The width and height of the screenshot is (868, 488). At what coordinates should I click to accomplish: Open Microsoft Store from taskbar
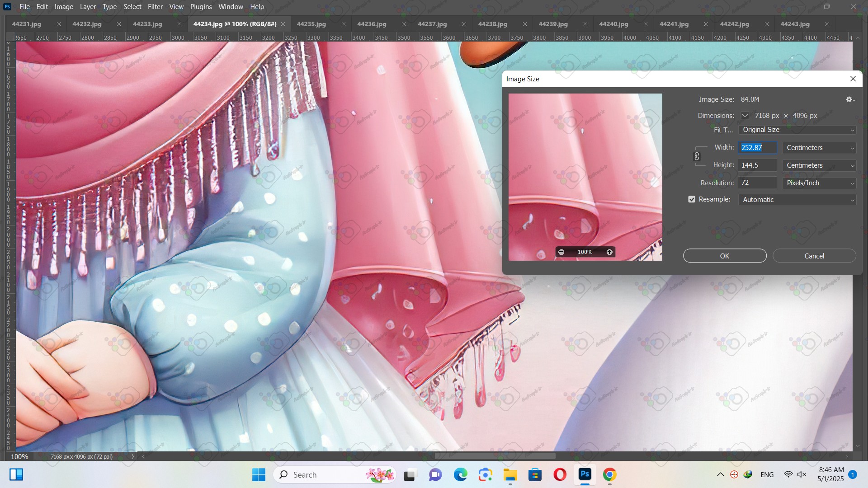pos(535,474)
